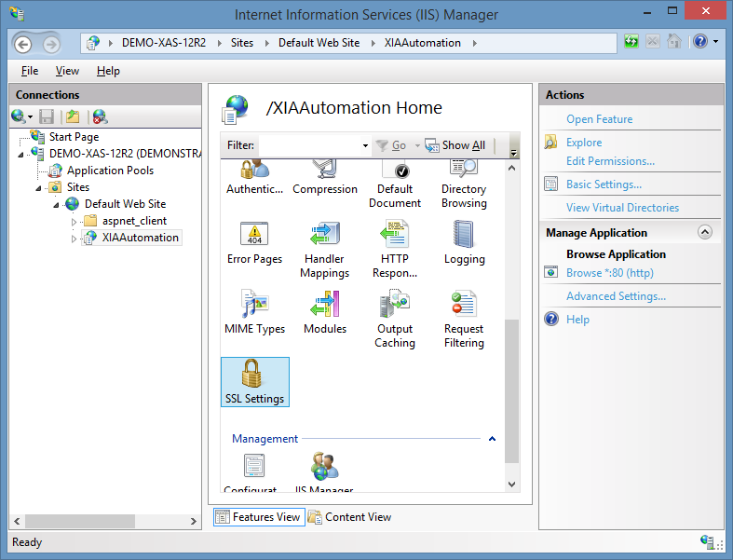Image resolution: width=733 pixels, height=560 pixels.
Task: Click the features list vertical scrollbar thumb
Action: tap(512, 390)
